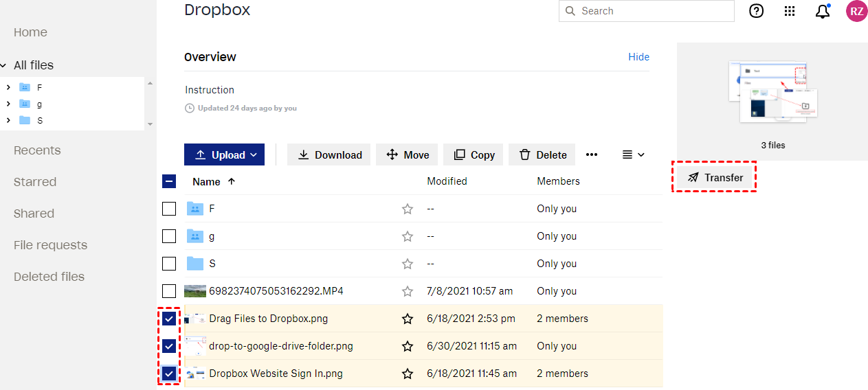Uncheck the drop-to-google-drive-folder.png checkbox

[169, 346]
